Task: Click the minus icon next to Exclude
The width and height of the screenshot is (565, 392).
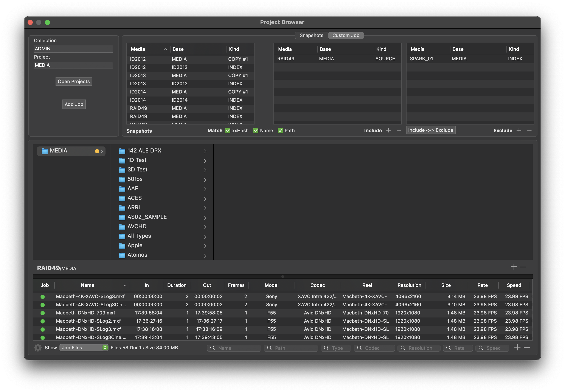Action: (x=529, y=131)
